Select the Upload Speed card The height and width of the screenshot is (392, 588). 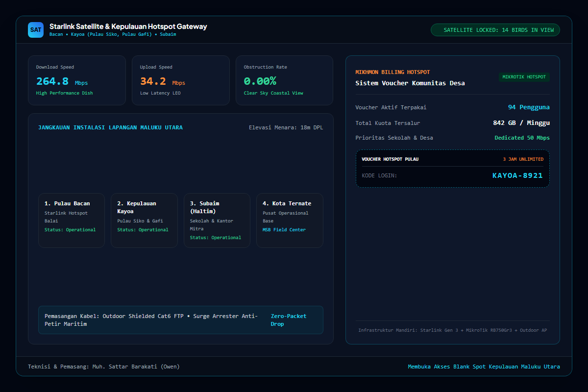point(181,80)
